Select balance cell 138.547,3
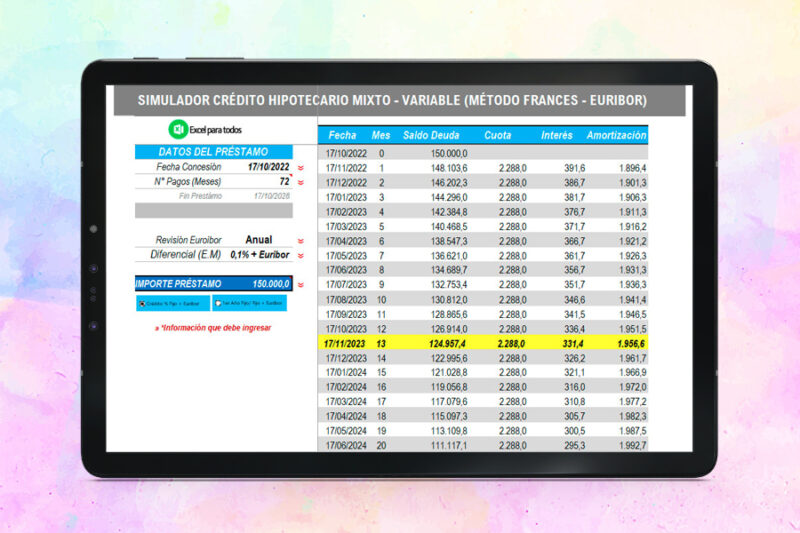The height and width of the screenshot is (533, 800). tap(449, 241)
